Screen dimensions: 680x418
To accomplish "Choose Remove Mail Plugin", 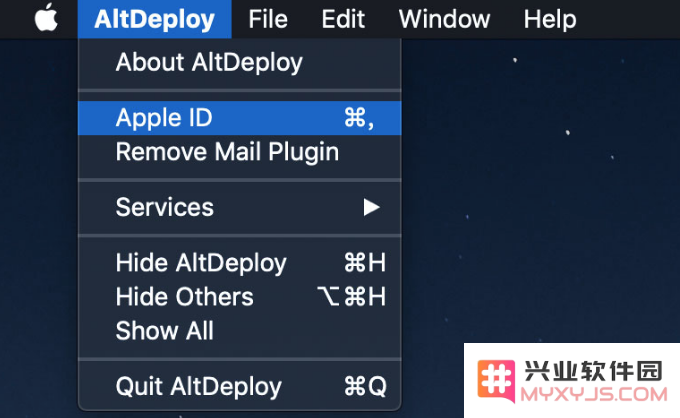I will tap(239, 152).
